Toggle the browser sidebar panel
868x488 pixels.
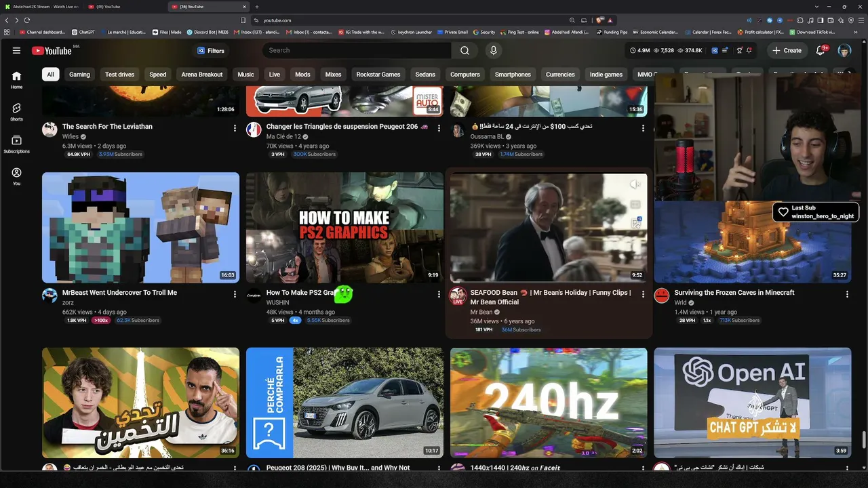[821, 20]
